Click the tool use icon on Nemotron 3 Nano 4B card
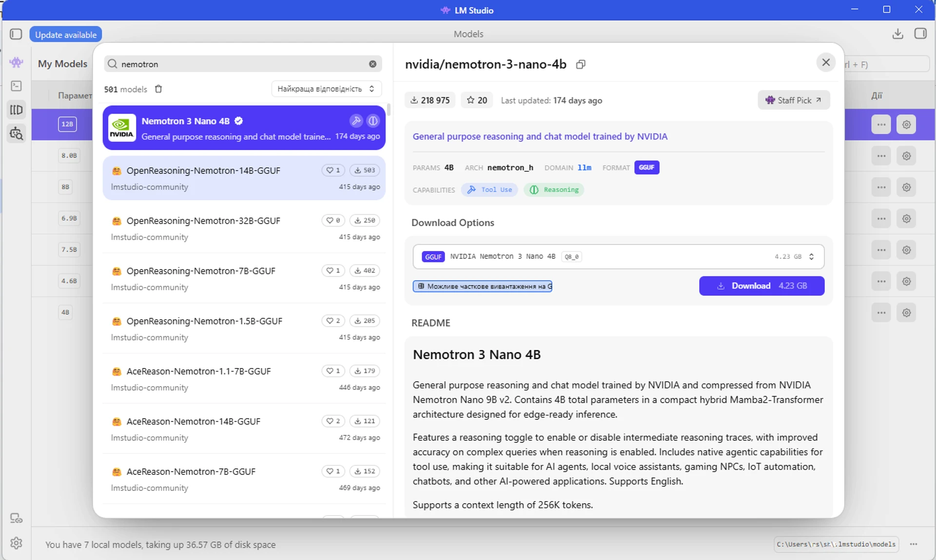The height and width of the screenshot is (560, 936). coord(356,121)
